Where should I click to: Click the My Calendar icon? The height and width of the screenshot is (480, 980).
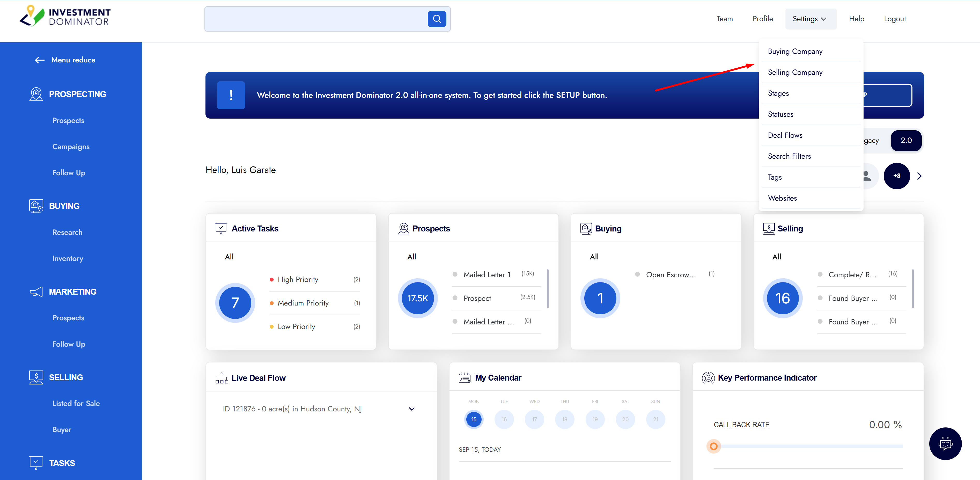click(465, 377)
